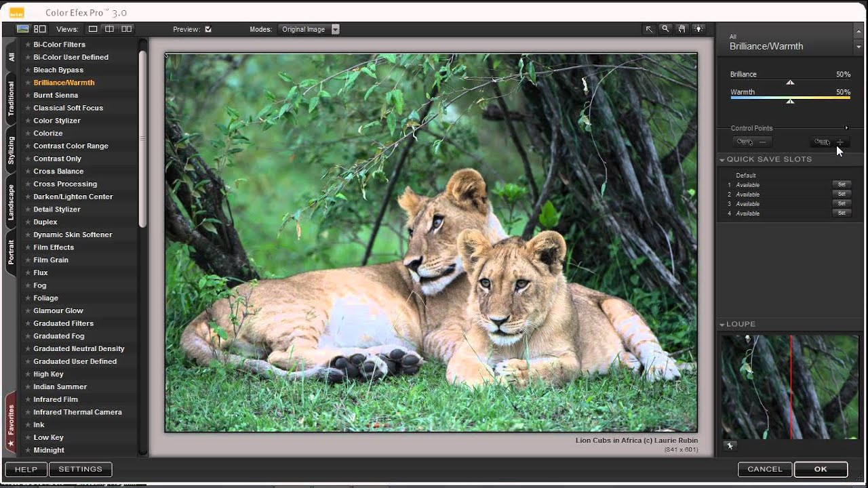This screenshot has width=868, height=488.
Task: Set quick save slot 4
Action: coord(842,213)
